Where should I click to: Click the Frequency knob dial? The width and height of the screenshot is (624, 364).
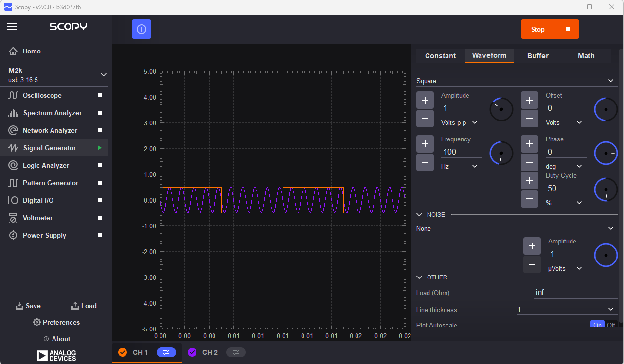[501, 153]
